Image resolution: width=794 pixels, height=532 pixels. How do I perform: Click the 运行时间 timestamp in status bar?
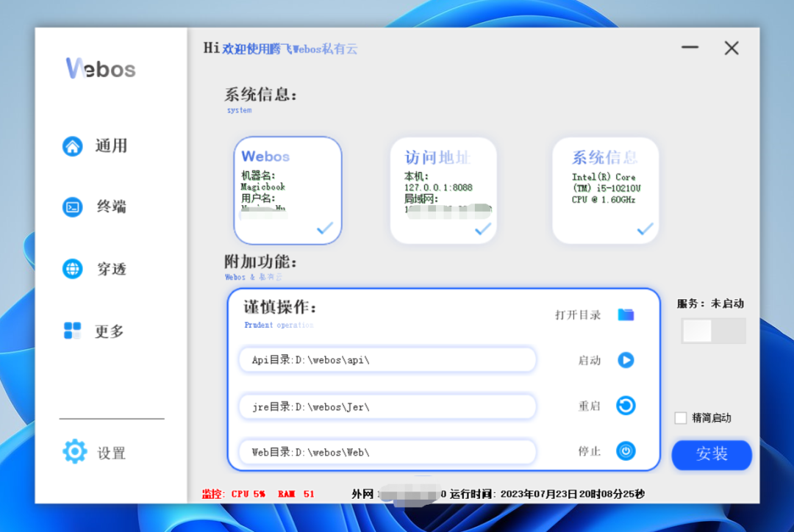547,494
